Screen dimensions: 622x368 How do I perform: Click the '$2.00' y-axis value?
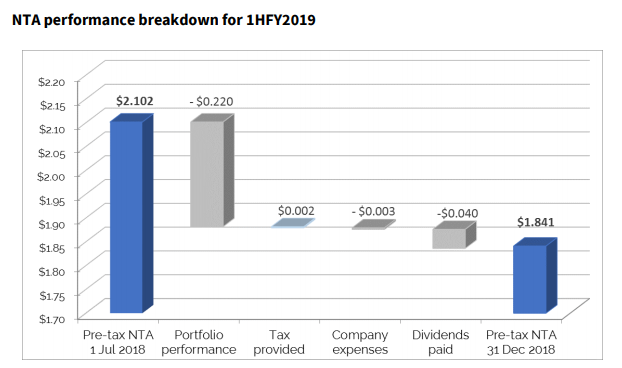click(51, 176)
